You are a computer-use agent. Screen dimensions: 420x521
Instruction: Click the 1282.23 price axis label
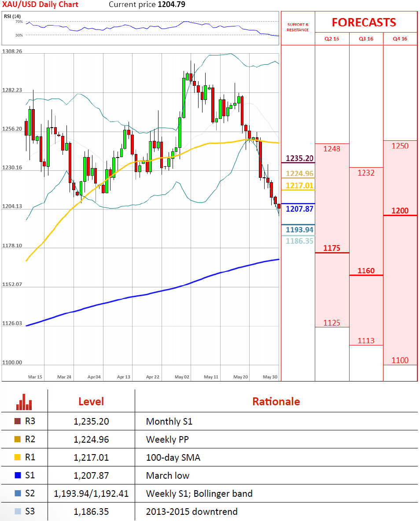coord(12,90)
